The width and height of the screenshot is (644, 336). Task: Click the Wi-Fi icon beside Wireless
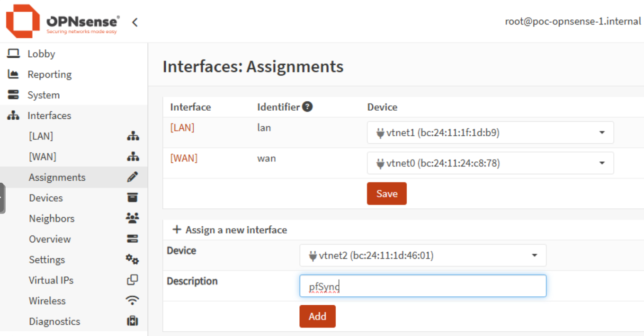click(x=133, y=301)
